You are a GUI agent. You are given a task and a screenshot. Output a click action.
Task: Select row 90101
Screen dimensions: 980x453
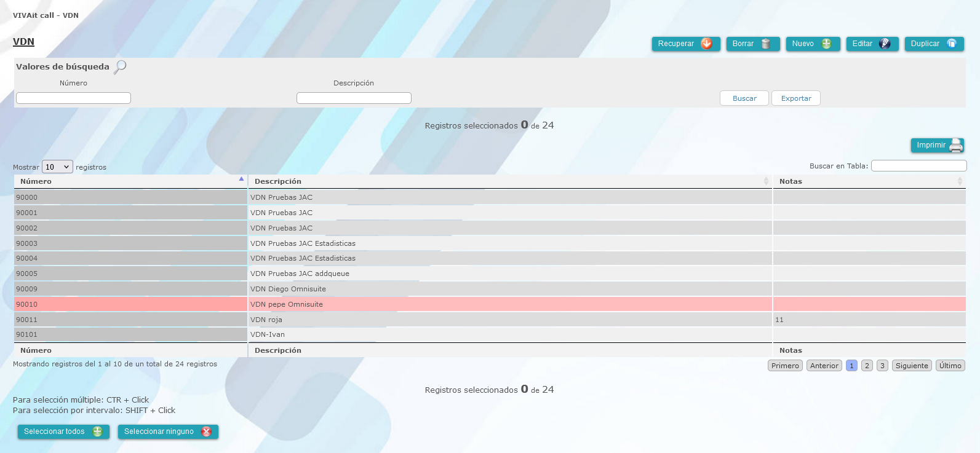click(490, 334)
